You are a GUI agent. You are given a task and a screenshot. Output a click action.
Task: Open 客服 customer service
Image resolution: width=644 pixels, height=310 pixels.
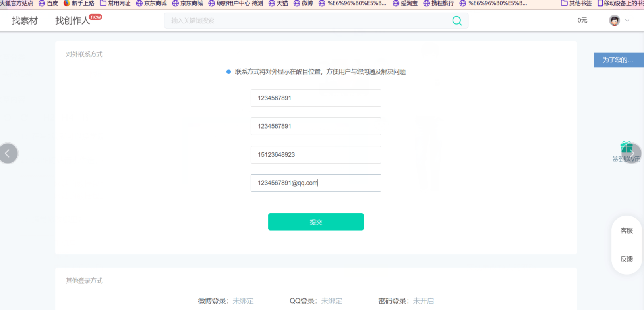(627, 231)
